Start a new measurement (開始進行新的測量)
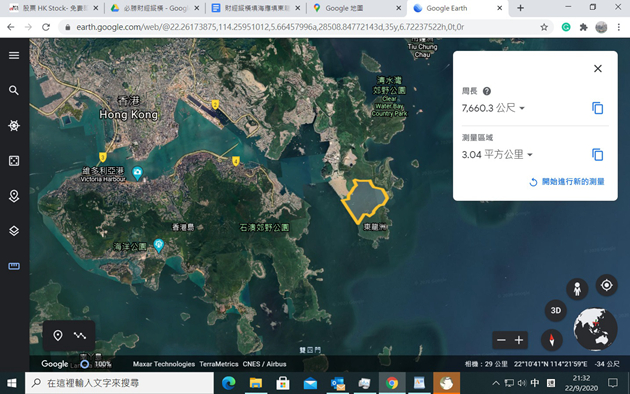 (567, 182)
